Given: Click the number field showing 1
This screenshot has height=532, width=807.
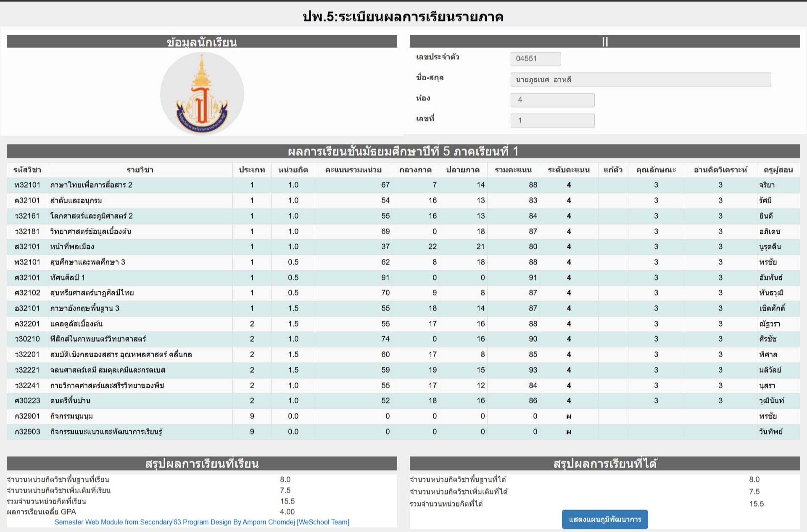Looking at the screenshot, I should click(x=552, y=121).
